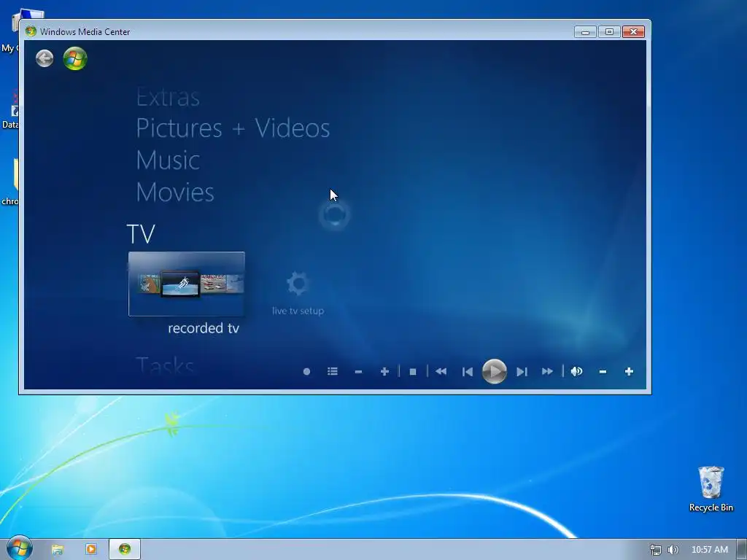Click channel down minus button

(x=359, y=371)
